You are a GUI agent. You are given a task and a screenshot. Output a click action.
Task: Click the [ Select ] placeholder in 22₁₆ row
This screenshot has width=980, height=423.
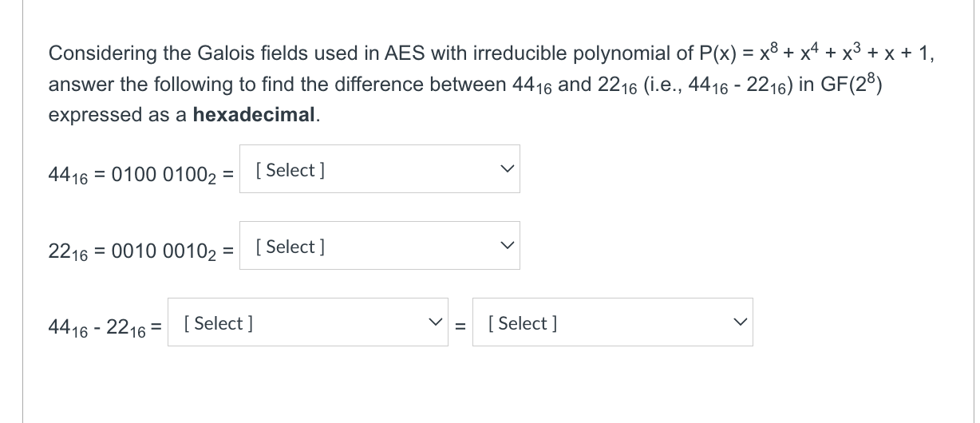tap(290, 246)
